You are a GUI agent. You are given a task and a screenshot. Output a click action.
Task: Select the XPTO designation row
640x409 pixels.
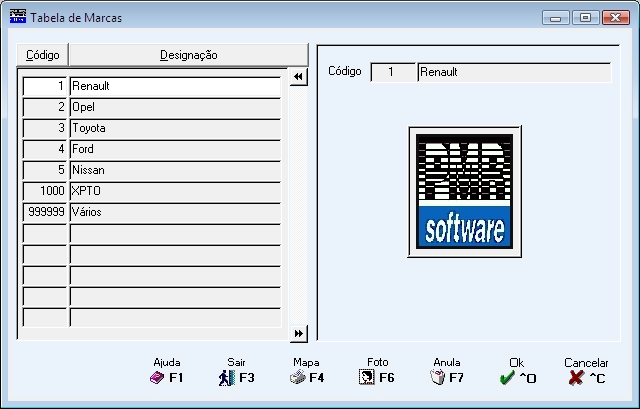tap(176, 191)
